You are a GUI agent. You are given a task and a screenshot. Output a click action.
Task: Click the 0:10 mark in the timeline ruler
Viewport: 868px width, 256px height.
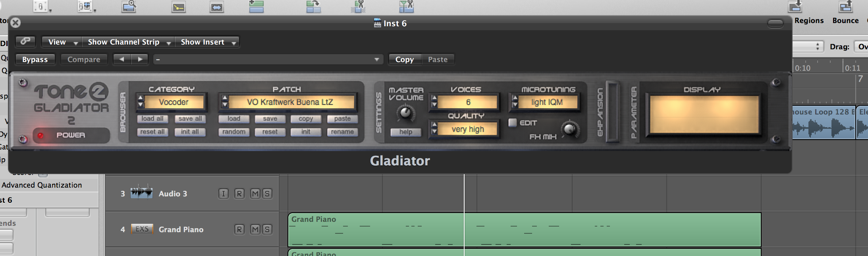[802, 68]
